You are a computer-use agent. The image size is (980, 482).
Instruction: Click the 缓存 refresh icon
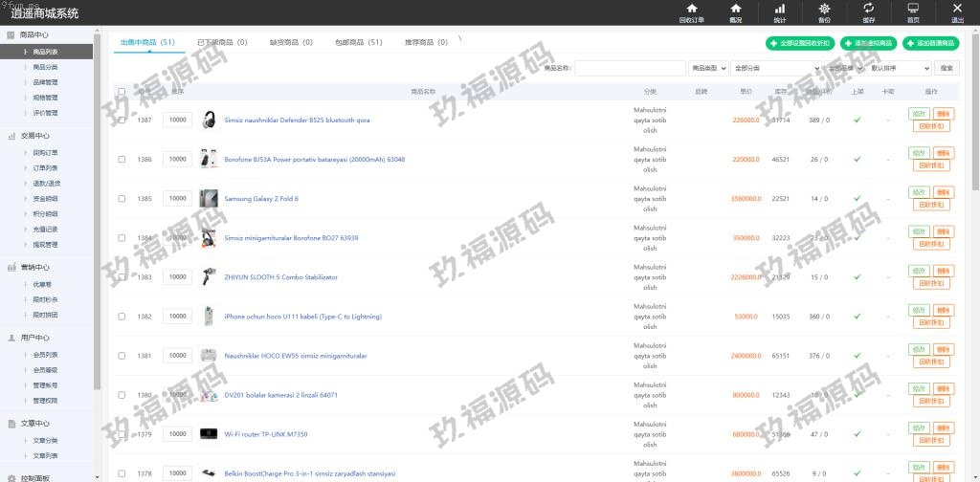tap(868, 9)
